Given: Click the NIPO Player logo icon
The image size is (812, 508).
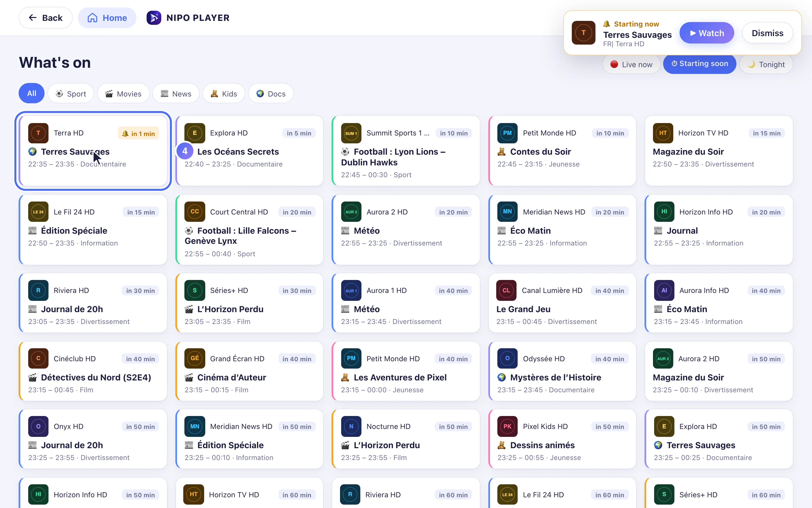Looking at the screenshot, I should click(x=154, y=18).
